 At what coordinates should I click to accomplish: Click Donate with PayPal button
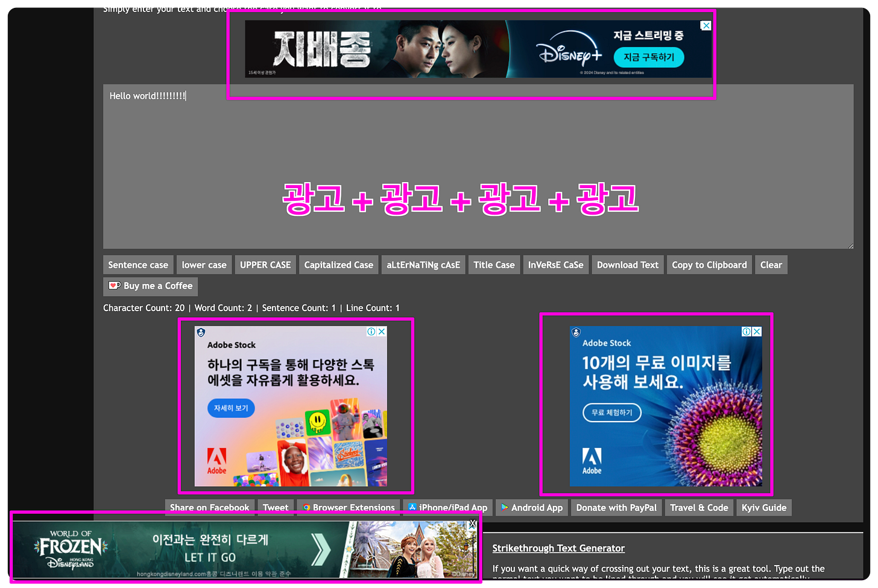click(x=616, y=508)
